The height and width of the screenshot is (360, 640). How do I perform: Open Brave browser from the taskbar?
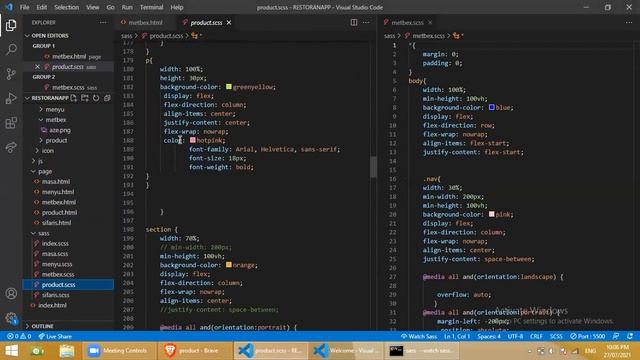[x=194, y=351]
